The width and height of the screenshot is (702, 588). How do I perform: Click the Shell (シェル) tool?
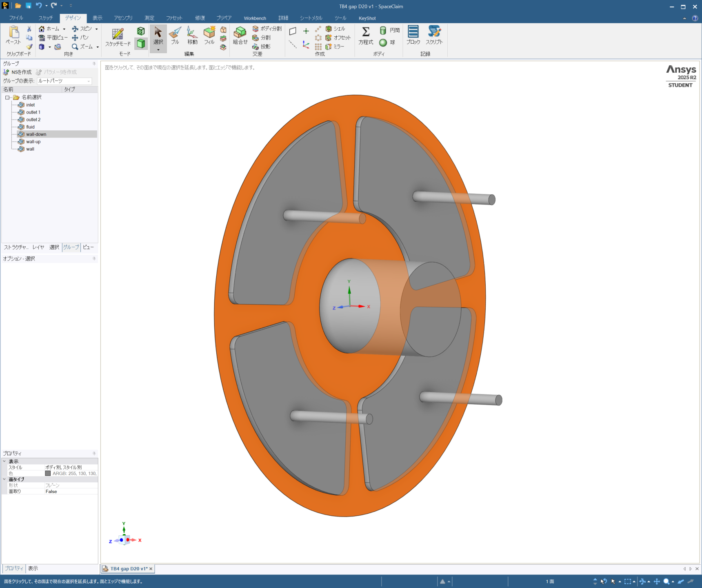(335, 29)
